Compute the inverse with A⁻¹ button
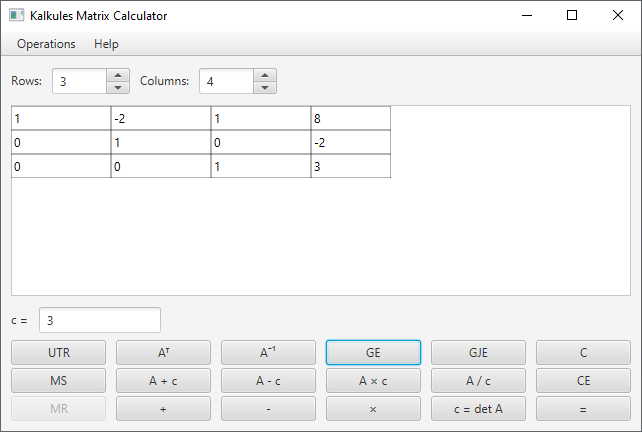 (268, 353)
